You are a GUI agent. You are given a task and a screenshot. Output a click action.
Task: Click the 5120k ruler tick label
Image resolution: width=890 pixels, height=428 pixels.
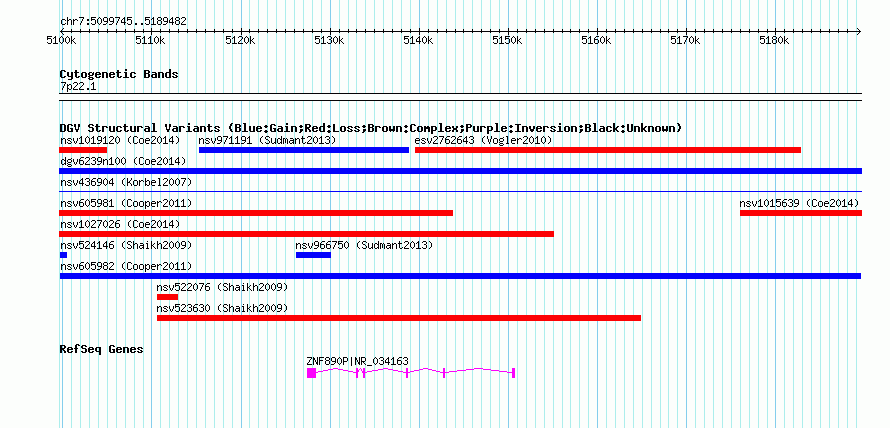(x=240, y=41)
